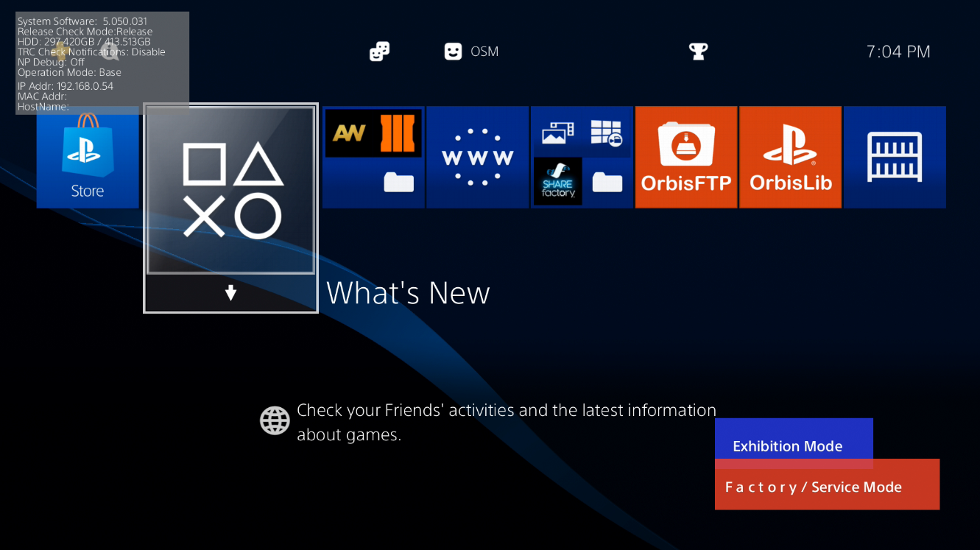Open the folder icon in games folder tile
980x550 pixels.
tap(398, 182)
